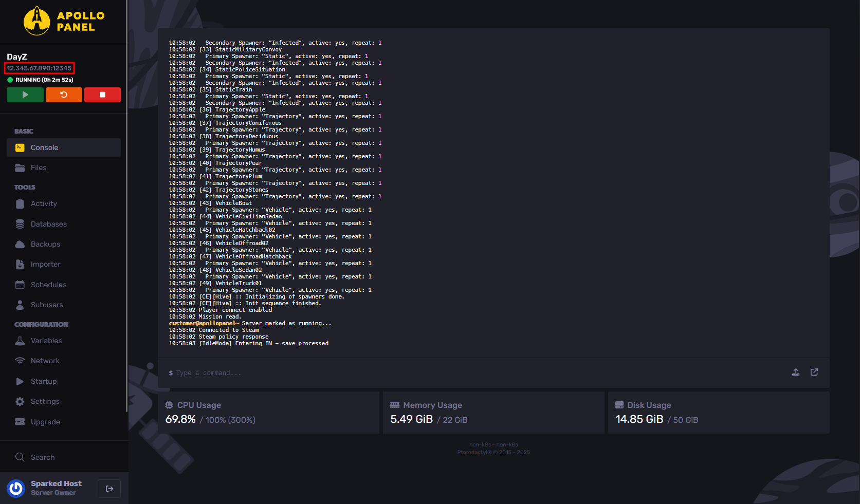This screenshot has height=504, width=860.
Task: Click the Network wifi icon
Action: [x=20, y=361]
